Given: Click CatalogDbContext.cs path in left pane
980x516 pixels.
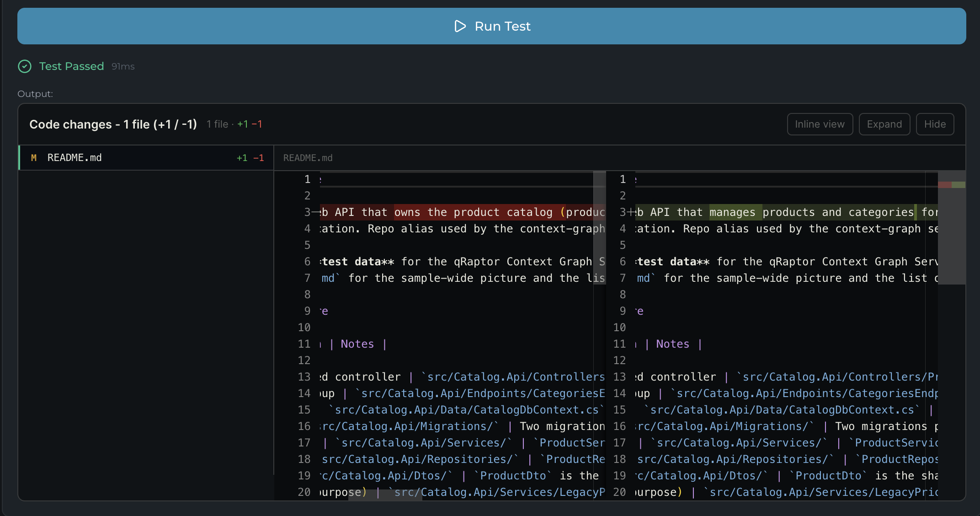Looking at the screenshot, I should click(467, 410).
